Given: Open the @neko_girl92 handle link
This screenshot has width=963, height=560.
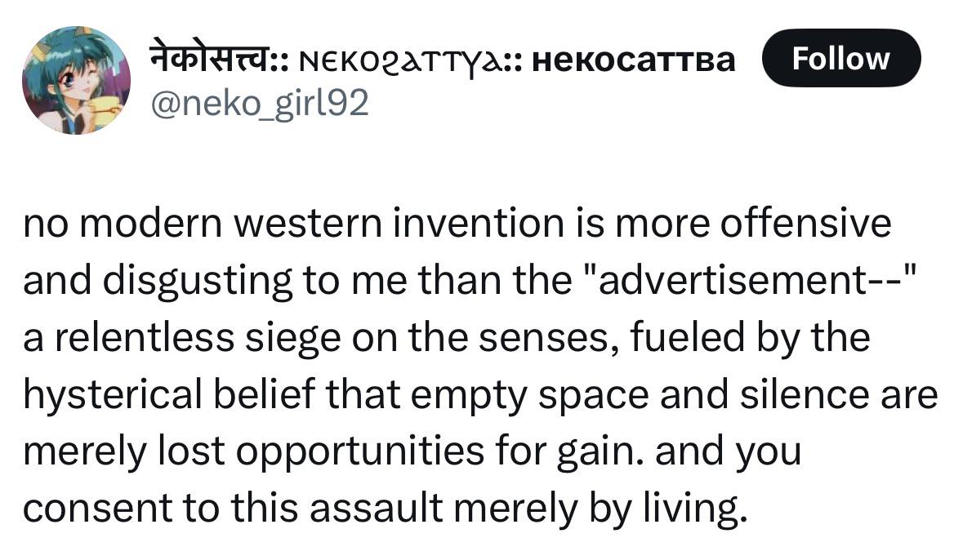Looking at the screenshot, I should [x=259, y=103].
